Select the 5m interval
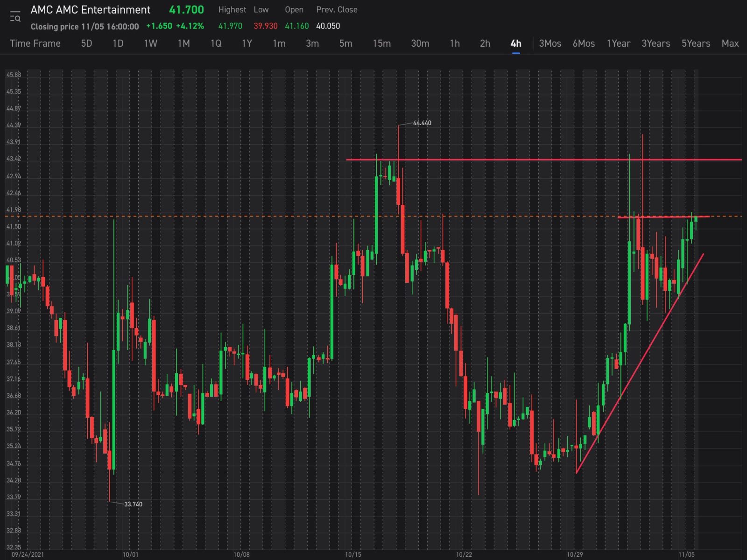This screenshot has height=560, width=747. [x=345, y=43]
